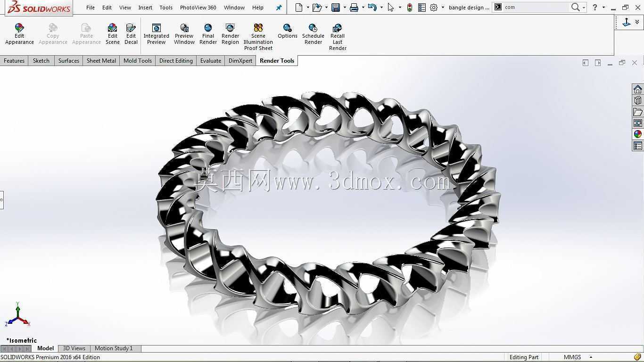The image size is (644, 362).
Task: Start Integrated Preview
Action: pos(156,34)
